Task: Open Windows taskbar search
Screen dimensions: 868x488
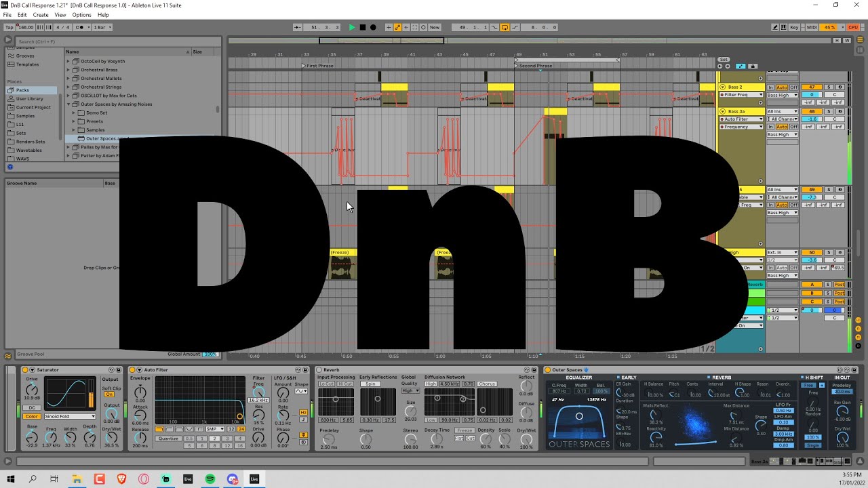Action: pyautogui.click(x=33, y=479)
